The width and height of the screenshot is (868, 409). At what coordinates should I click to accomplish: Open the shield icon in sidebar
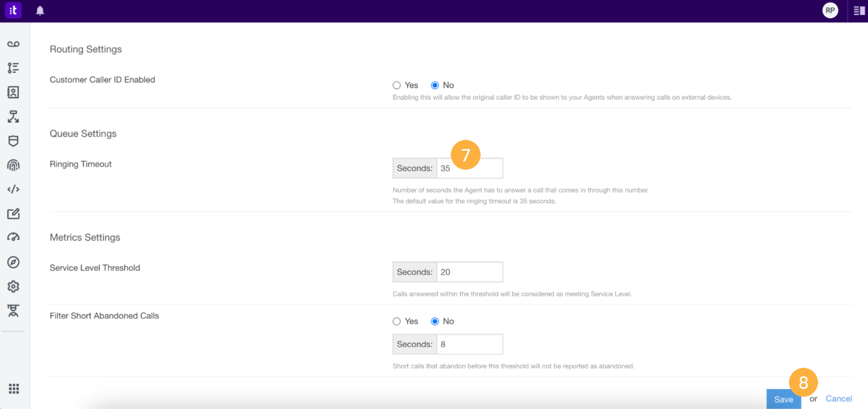[13, 141]
